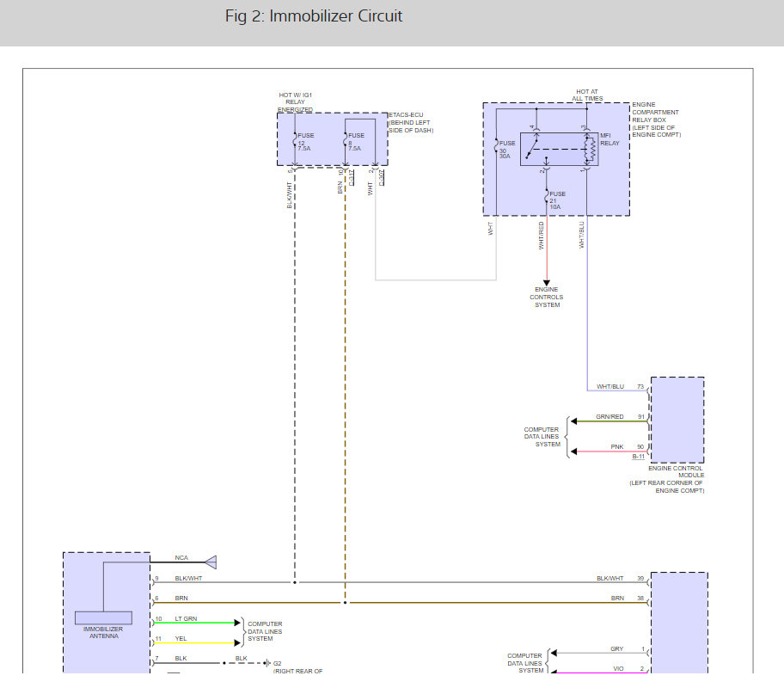784x694 pixels.
Task: Click Computer Data Lines System beside GRY wire
Action: [525, 663]
